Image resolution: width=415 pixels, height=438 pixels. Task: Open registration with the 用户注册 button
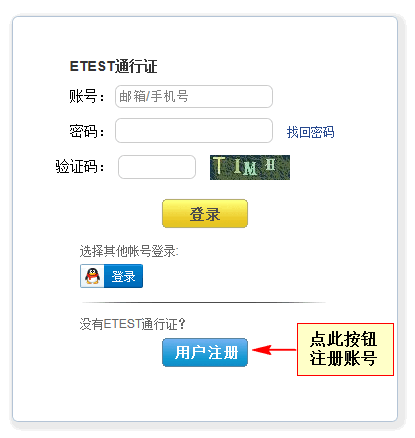205,352
